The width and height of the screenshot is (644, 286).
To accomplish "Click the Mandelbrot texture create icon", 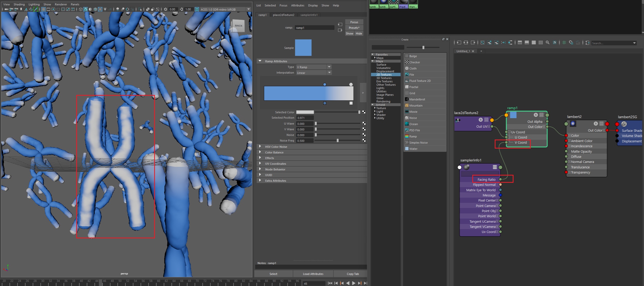I will (407, 99).
